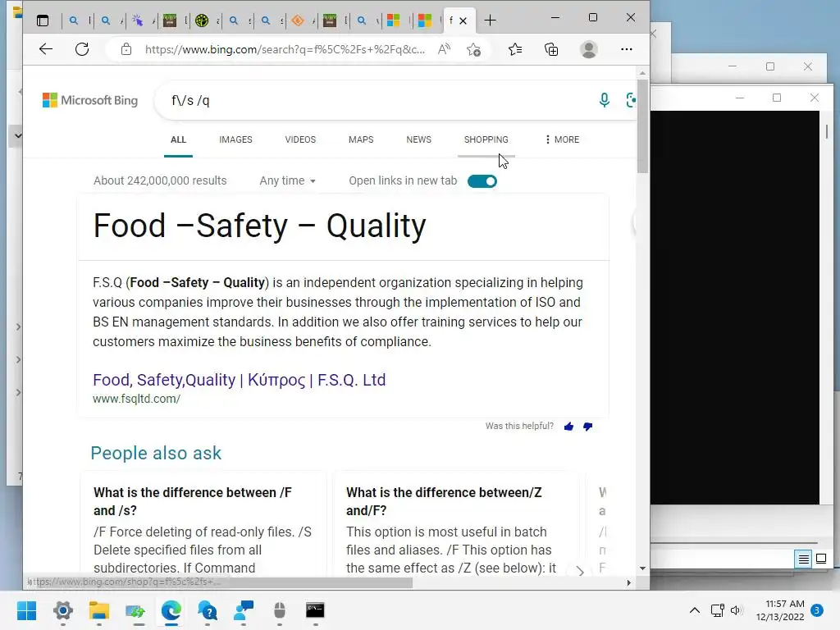Switch to the cursor-icon browser tab
This screenshot has height=630, width=840.
click(x=138, y=21)
